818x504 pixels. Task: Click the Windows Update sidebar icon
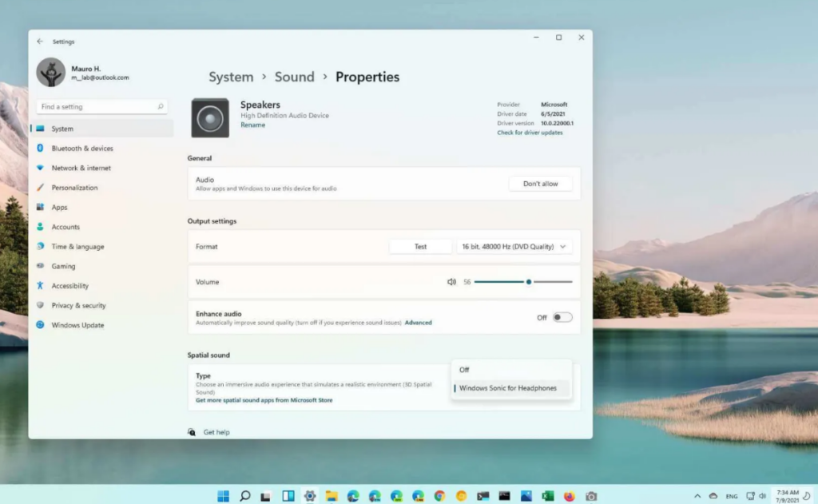(x=40, y=325)
